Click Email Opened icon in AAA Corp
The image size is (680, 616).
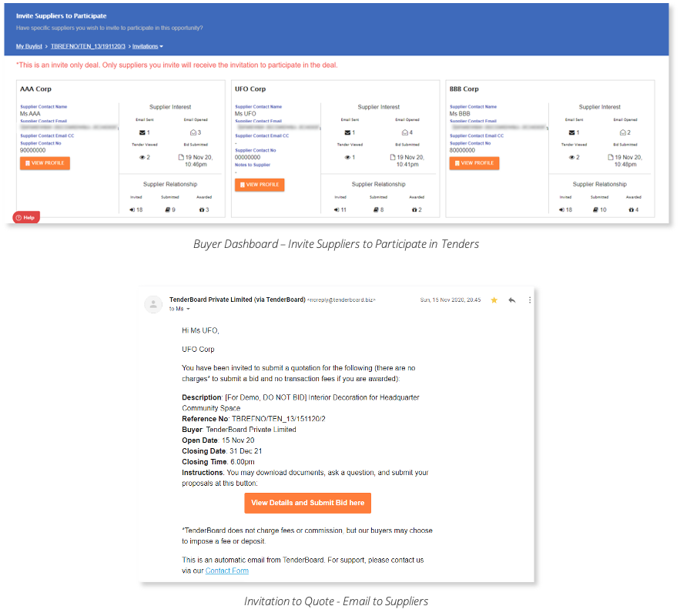pos(193,132)
